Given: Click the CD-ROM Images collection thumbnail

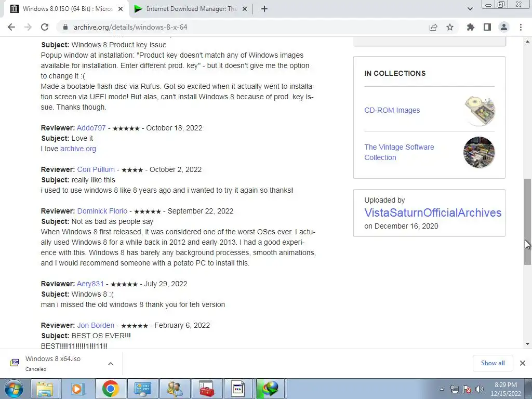Looking at the screenshot, I should pyautogui.click(x=480, y=110).
